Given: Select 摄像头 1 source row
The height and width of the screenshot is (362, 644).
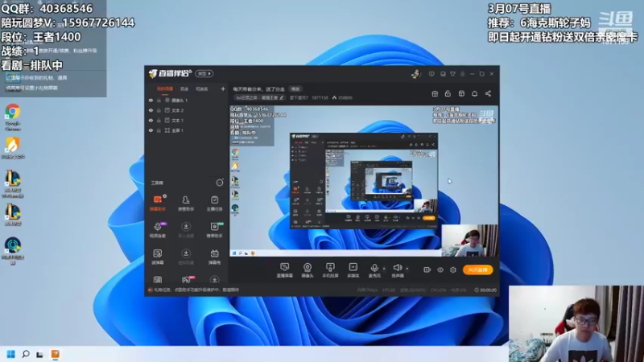Looking at the screenshot, I should 187,100.
